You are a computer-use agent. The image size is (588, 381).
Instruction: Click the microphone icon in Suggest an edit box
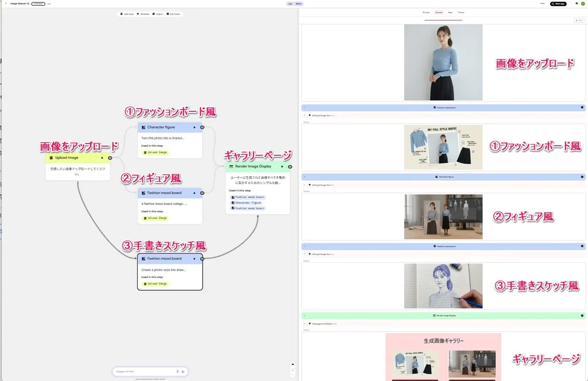177,372
